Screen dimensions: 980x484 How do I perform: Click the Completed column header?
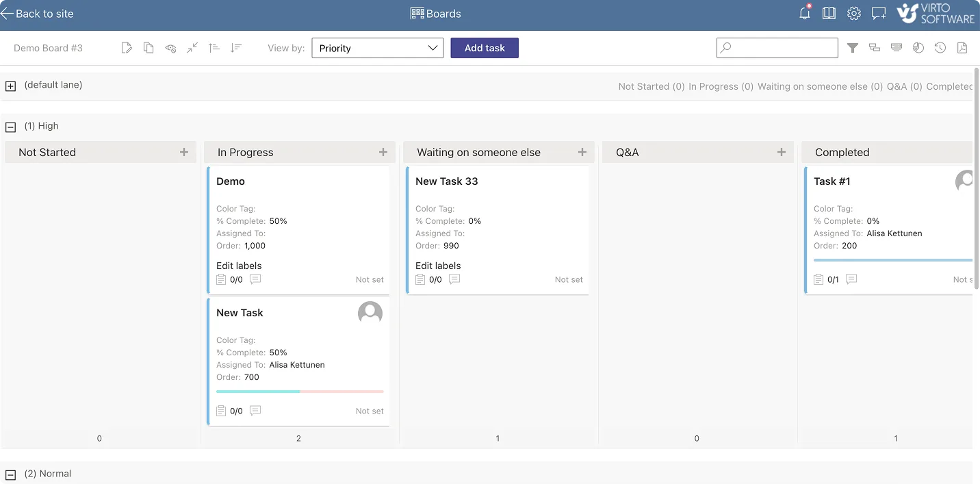coord(887,152)
